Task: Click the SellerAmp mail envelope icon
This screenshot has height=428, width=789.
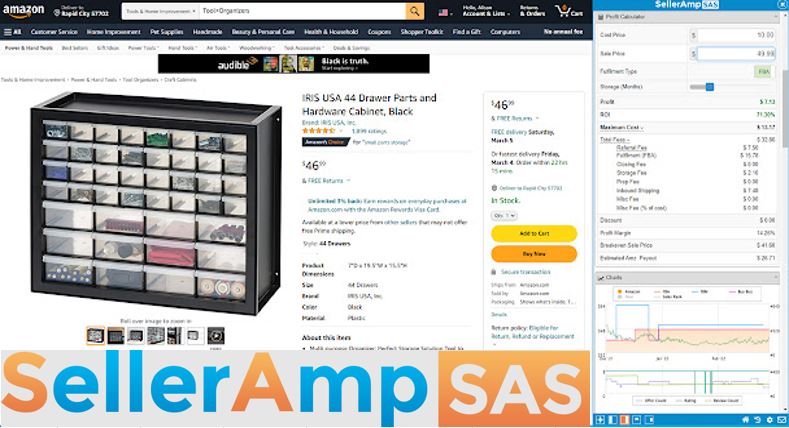Action: pos(781,419)
